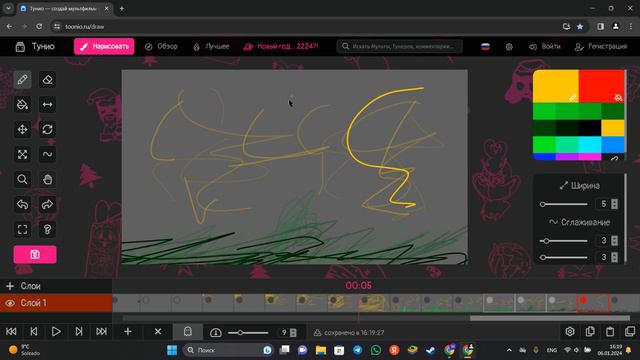Screen dimensions: 640x360
Task: Select the Слой 1 layer row
Action: 56,303
